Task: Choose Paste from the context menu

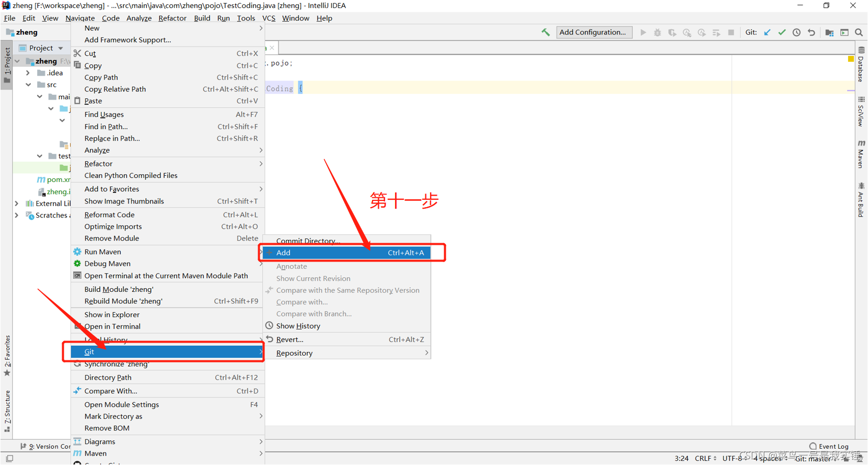Action: [x=168, y=101]
